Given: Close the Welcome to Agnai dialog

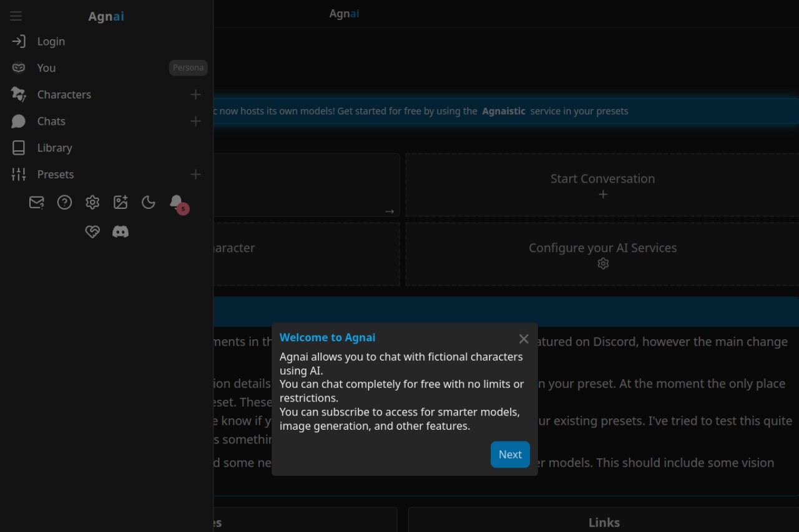Looking at the screenshot, I should (x=524, y=339).
